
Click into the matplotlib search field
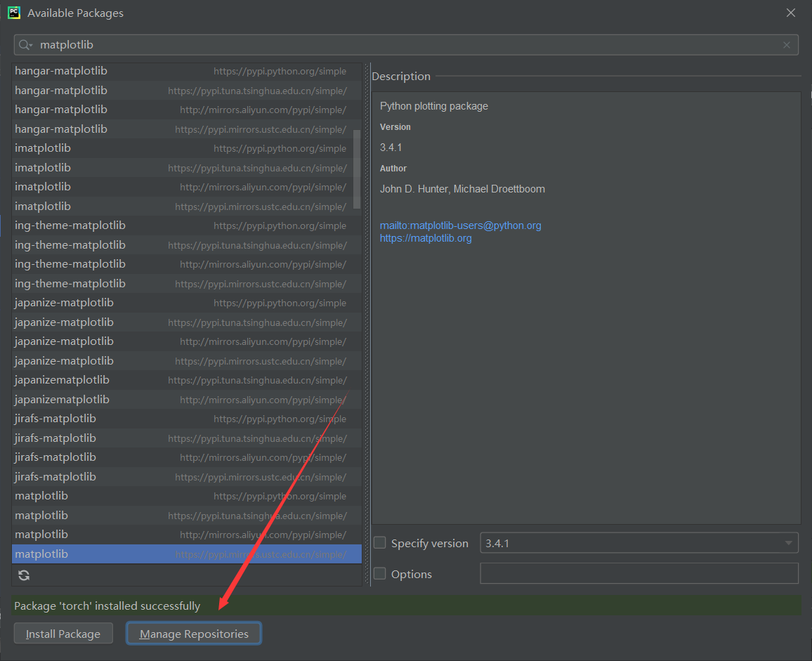406,45
